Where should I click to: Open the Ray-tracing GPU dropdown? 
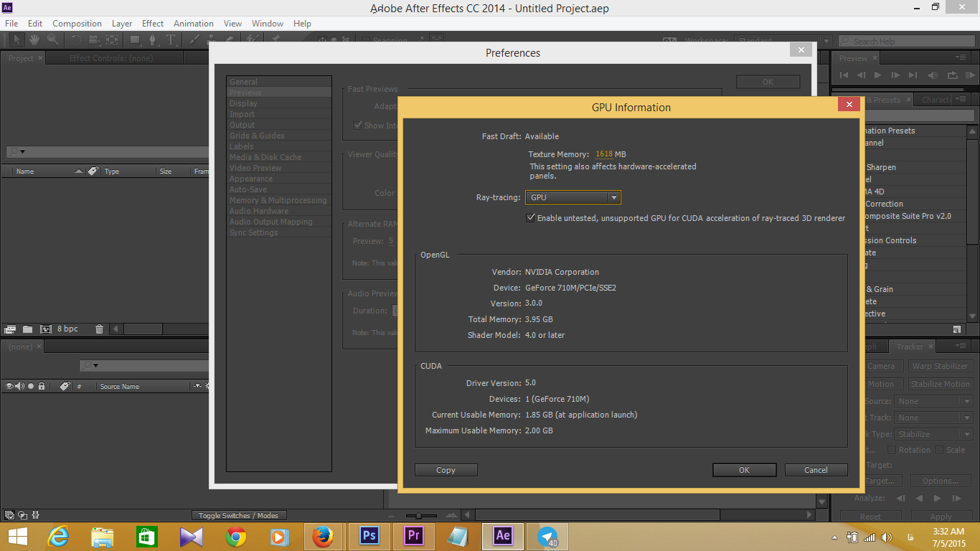point(573,197)
